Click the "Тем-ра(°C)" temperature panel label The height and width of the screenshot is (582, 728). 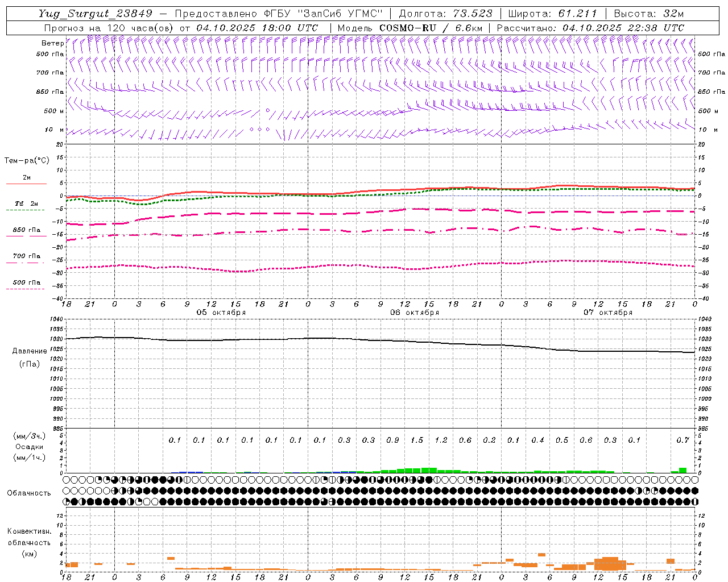(27, 161)
